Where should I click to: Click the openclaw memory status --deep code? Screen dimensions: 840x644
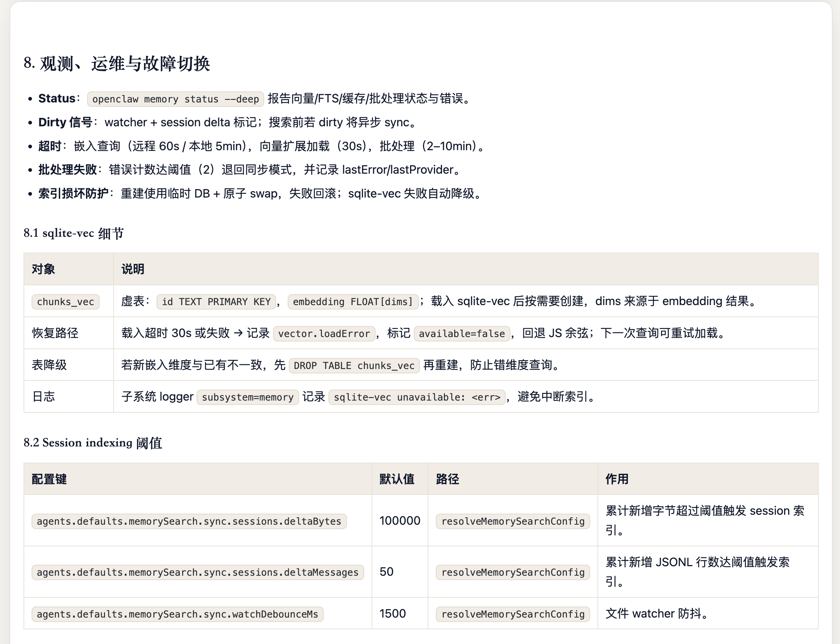pyautogui.click(x=175, y=99)
